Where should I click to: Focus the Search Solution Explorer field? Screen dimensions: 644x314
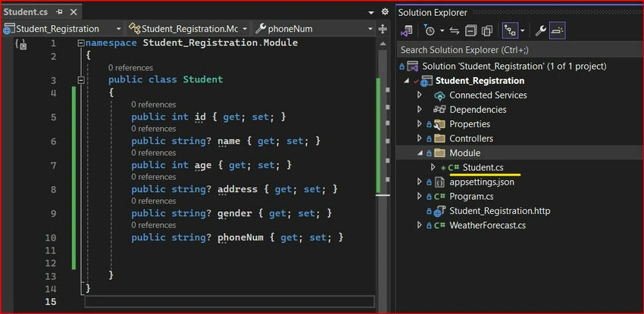pos(520,50)
